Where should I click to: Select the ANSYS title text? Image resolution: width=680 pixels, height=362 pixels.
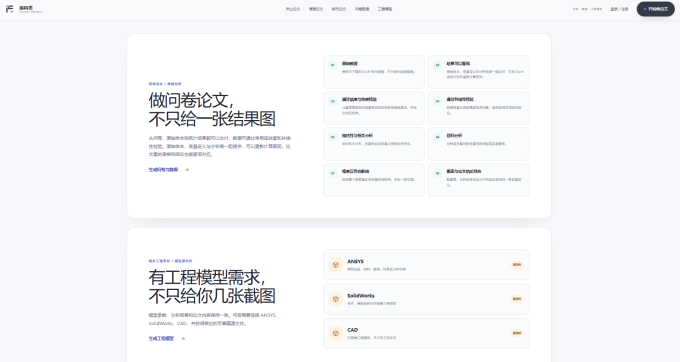pos(355,261)
